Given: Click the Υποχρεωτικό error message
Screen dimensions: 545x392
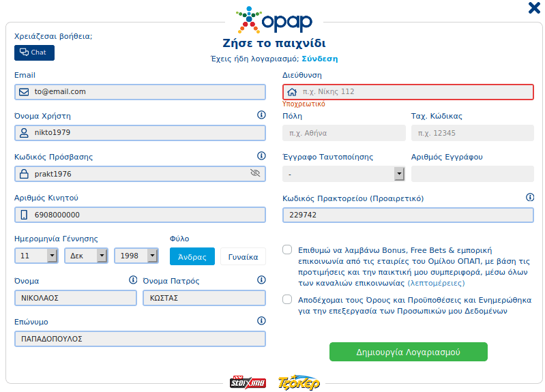Looking at the screenshot, I should click(304, 104).
